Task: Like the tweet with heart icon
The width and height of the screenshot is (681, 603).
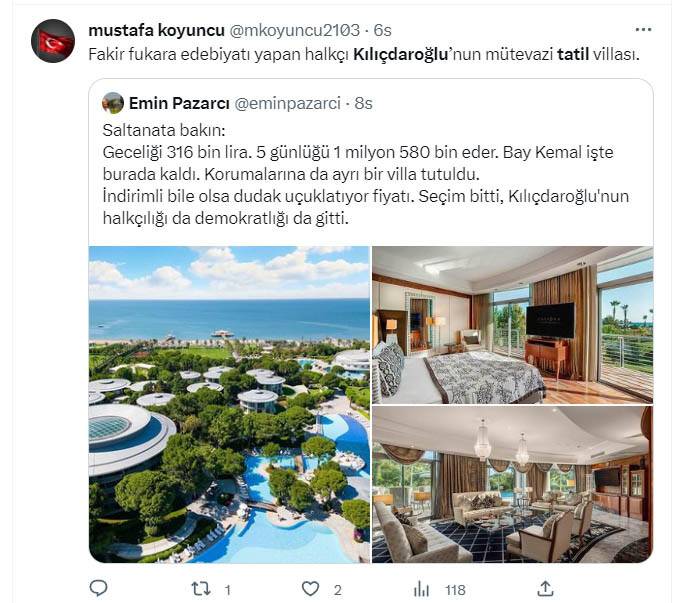Action: [310, 589]
